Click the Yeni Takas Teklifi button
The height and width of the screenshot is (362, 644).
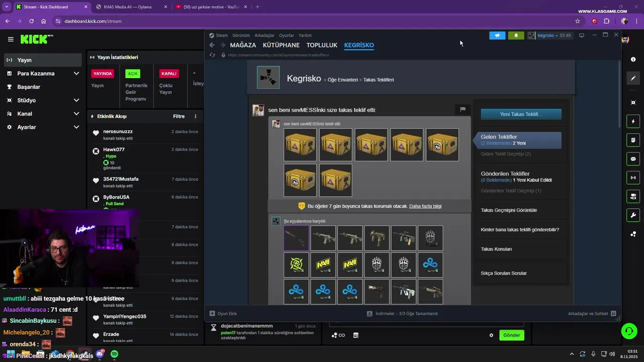coord(521,114)
